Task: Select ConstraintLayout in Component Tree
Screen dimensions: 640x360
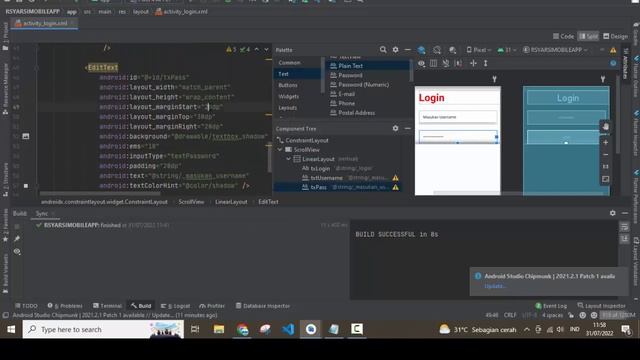Action: click(307, 140)
